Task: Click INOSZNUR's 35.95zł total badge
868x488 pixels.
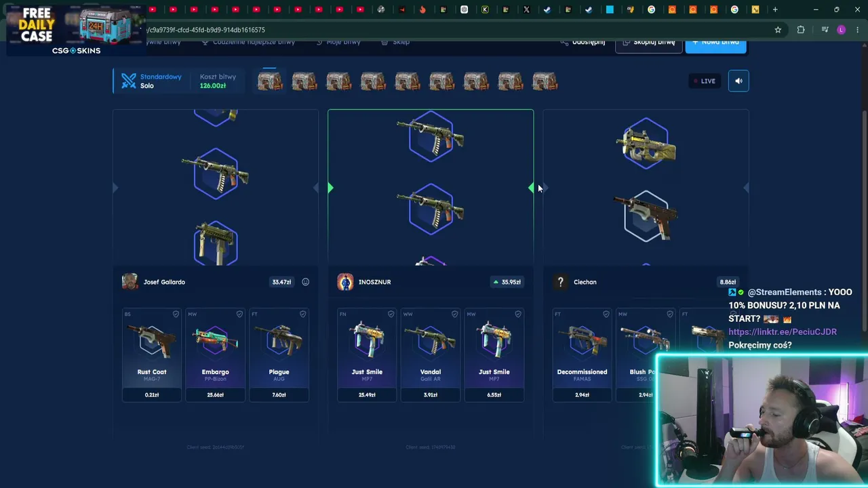Action: [507, 282]
